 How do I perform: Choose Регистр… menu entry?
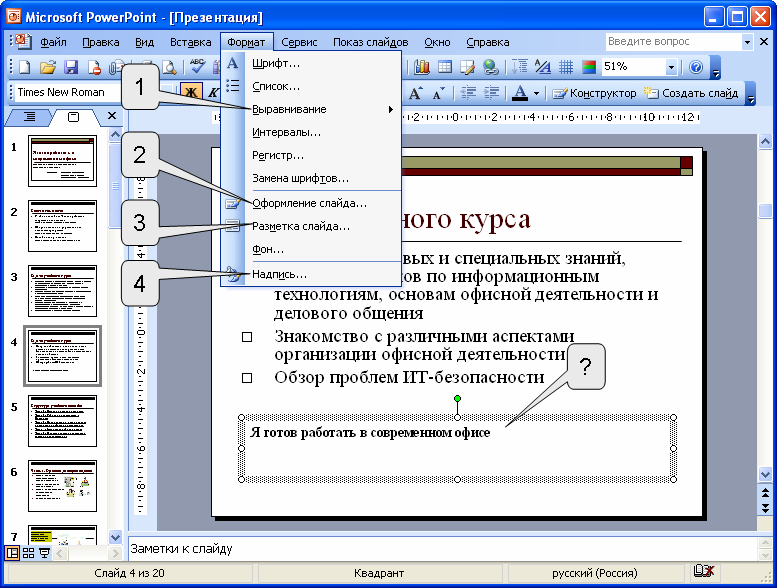pos(311,155)
